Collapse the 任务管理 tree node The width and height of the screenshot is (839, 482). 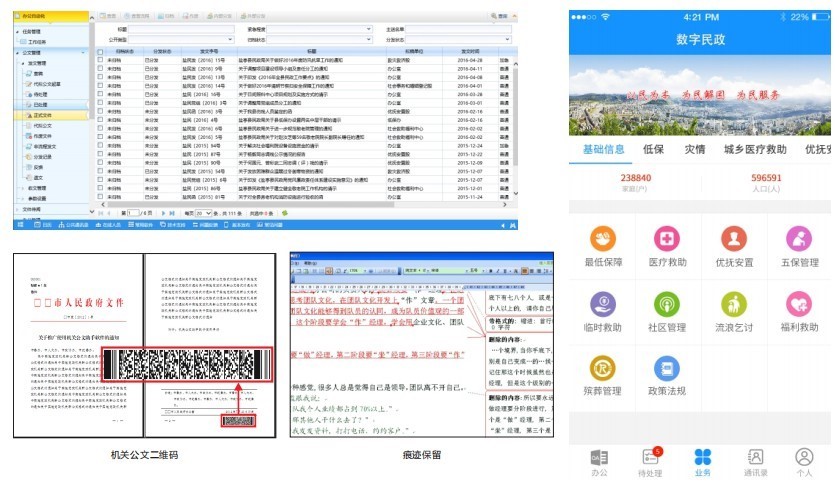click(x=17, y=32)
